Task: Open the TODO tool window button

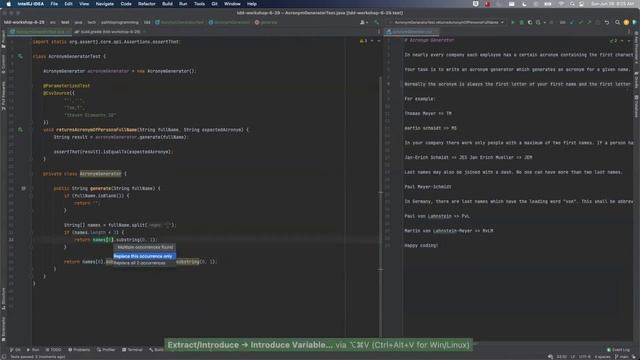Action: pyautogui.click(x=53, y=350)
